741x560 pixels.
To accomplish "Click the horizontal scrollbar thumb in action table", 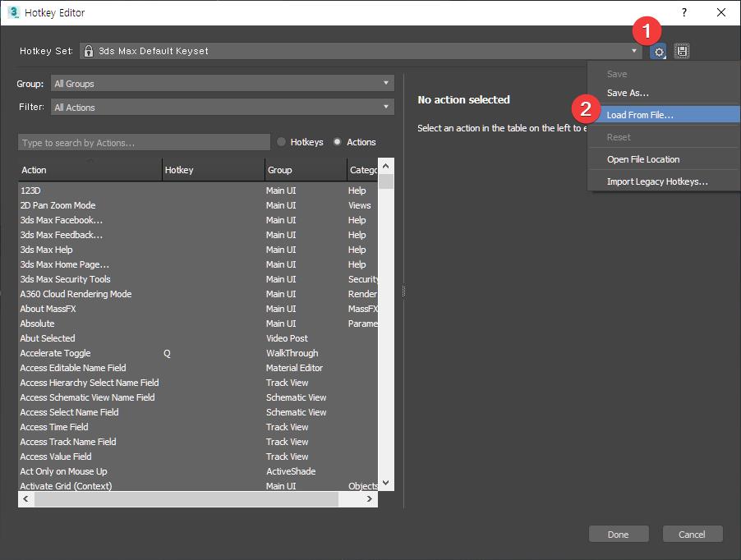I will (186, 499).
